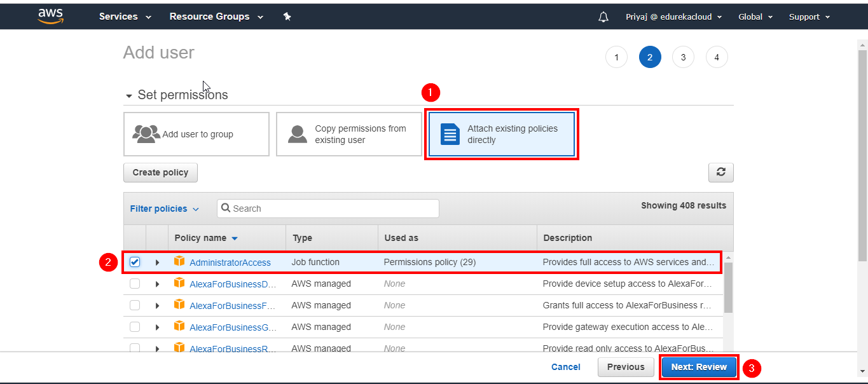Open the AlexaForBusinessF... policy link
Viewport: 868px width, 384px height.
point(233,306)
